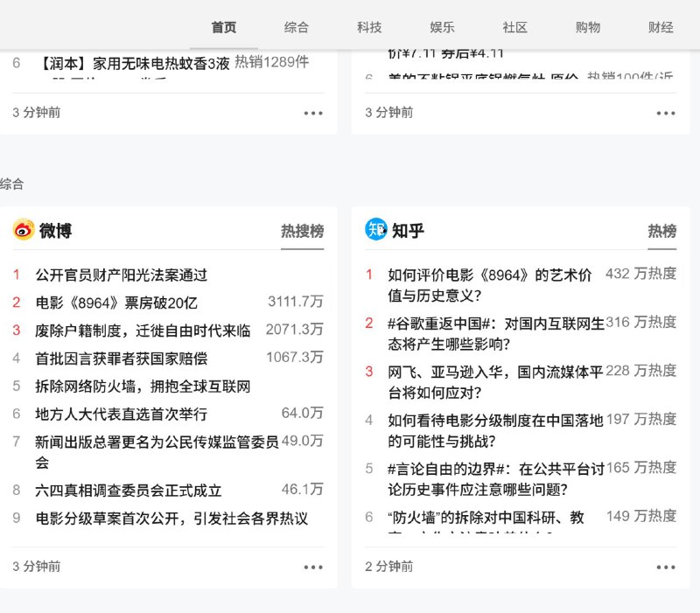700x613 pixels.
Task: Open the more options ellipsis on Zhihu card
Action: [x=666, y=567]
